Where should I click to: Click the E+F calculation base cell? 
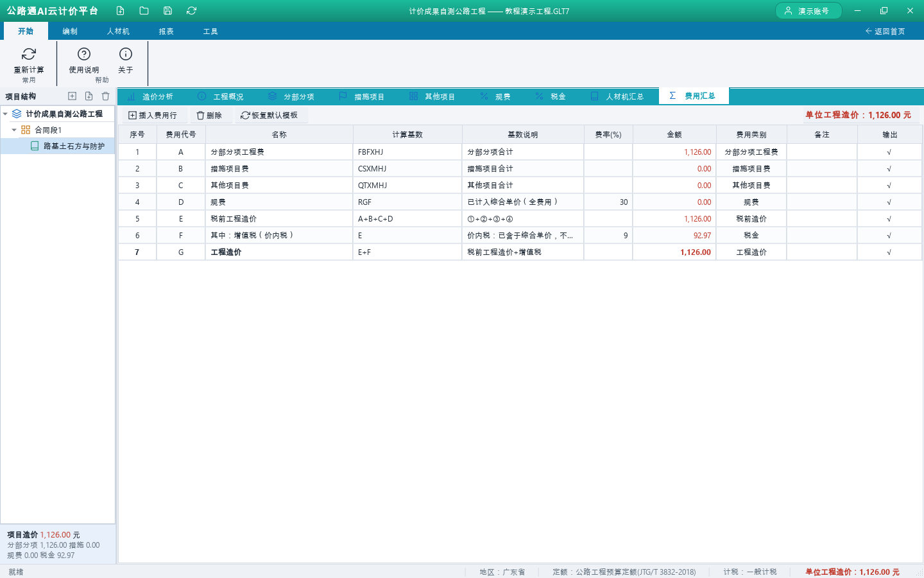click(407, 252)
